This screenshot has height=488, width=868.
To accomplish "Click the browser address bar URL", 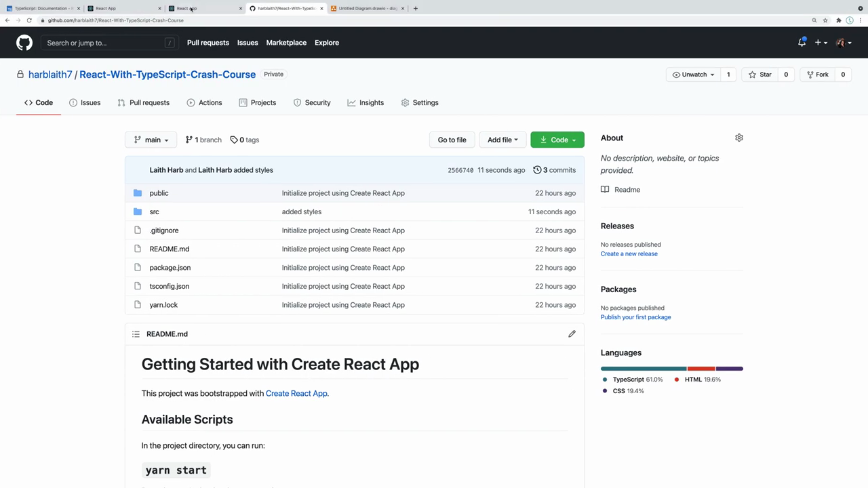I will (x=115, y=20).
